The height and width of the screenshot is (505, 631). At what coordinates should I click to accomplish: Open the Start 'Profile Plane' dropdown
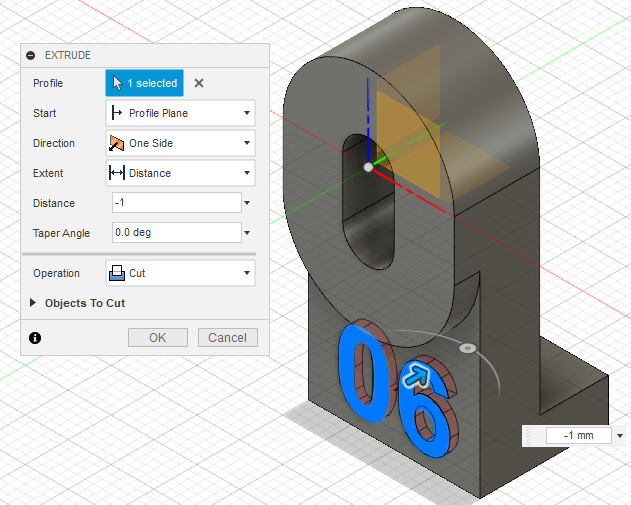tap(180, 113)
